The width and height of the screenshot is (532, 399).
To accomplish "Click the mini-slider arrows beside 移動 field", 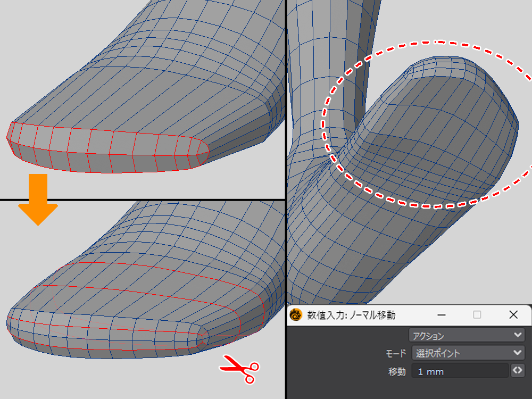I will [x=518, y=371].
